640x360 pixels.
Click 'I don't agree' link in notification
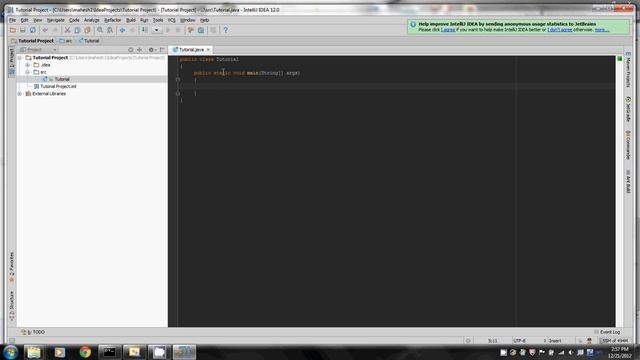[560, 30]
